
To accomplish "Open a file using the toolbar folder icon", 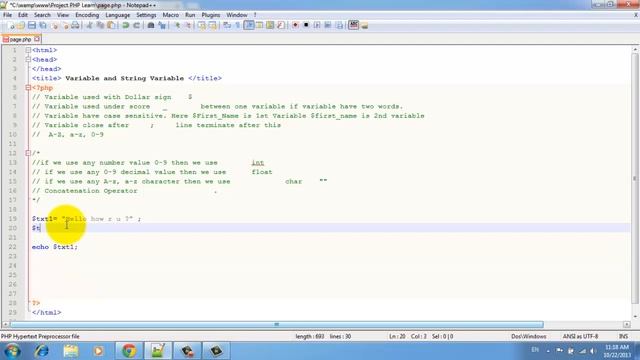I will coord(21,25).
